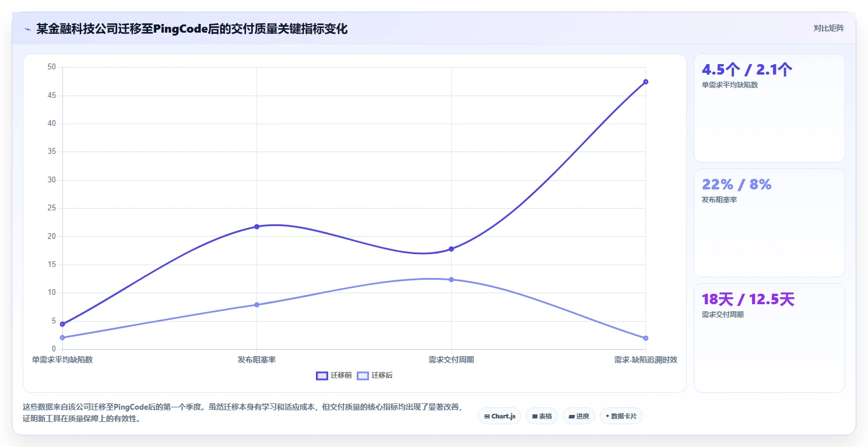Click 迁移后 data point at 发布阻塞率
This screenshot has height=447, width=868.
(256, 305)
